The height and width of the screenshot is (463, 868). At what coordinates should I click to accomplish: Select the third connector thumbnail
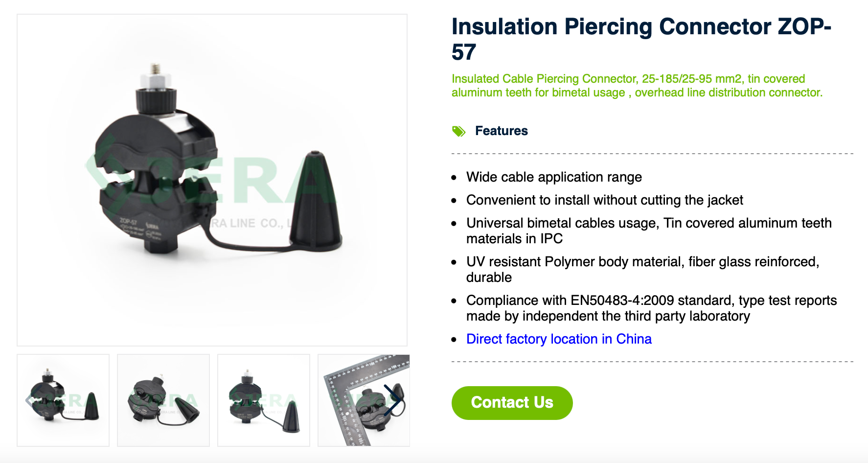[x=264, y=400]
